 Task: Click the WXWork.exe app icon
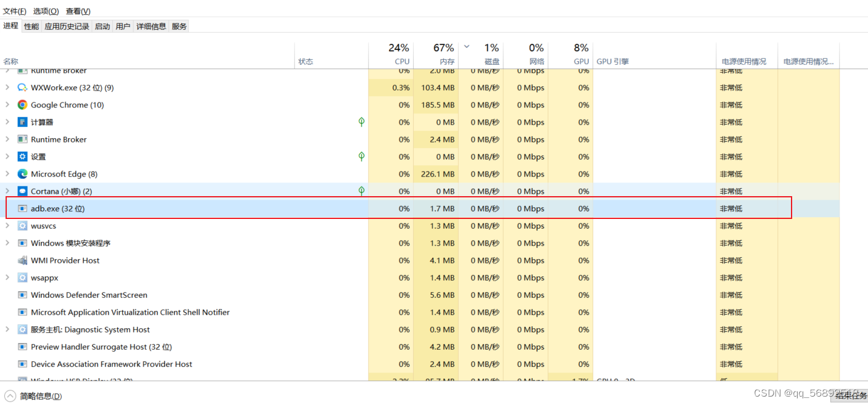tap(23, 88)
